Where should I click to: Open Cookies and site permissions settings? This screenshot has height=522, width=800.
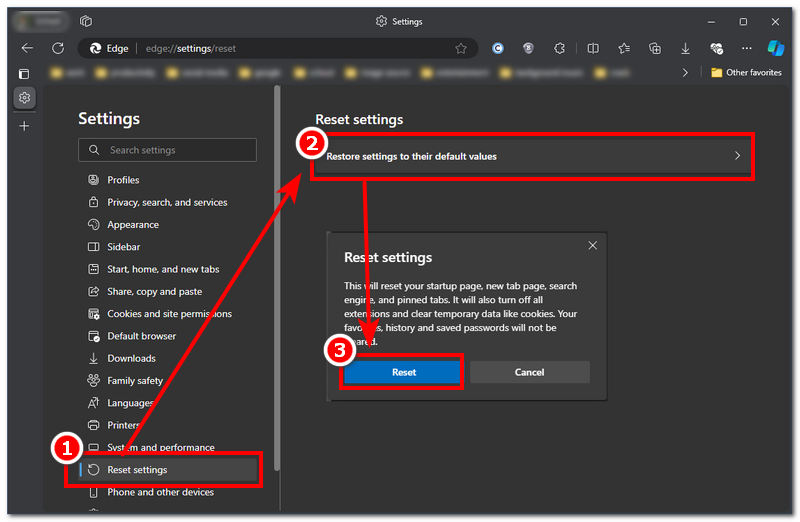point(169,314)
